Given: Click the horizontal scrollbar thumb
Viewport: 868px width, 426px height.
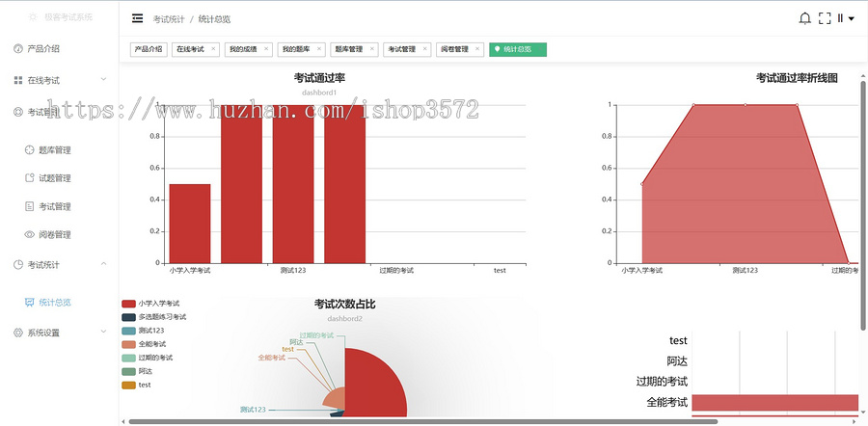Looking at the screenshot, I should point(423,421).
